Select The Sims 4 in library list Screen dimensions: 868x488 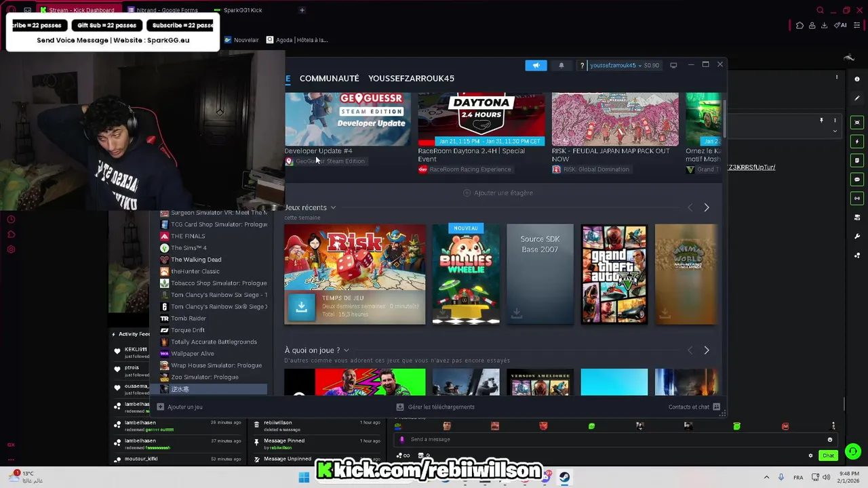click(213, 248)
